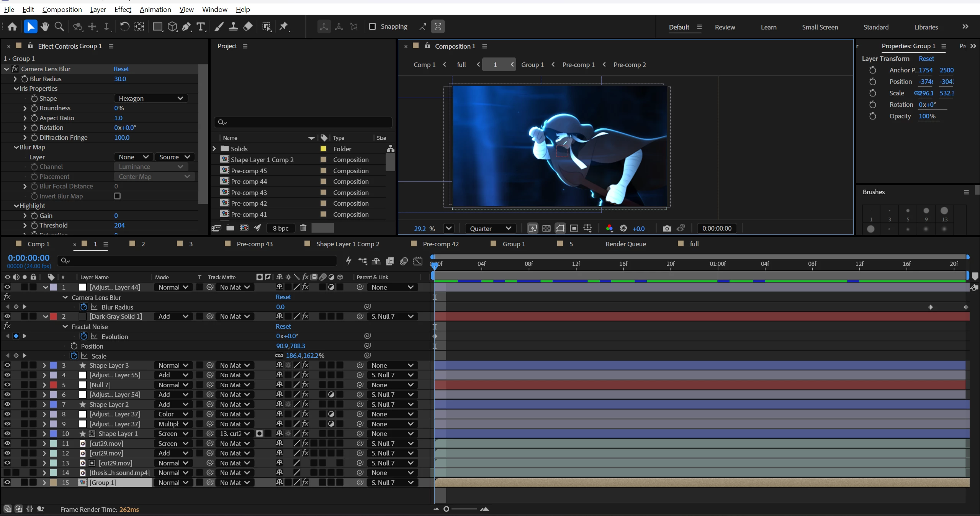980x516 pixels.
Task: Select the Zoom magnifier tool
Action: pos(59,26)
